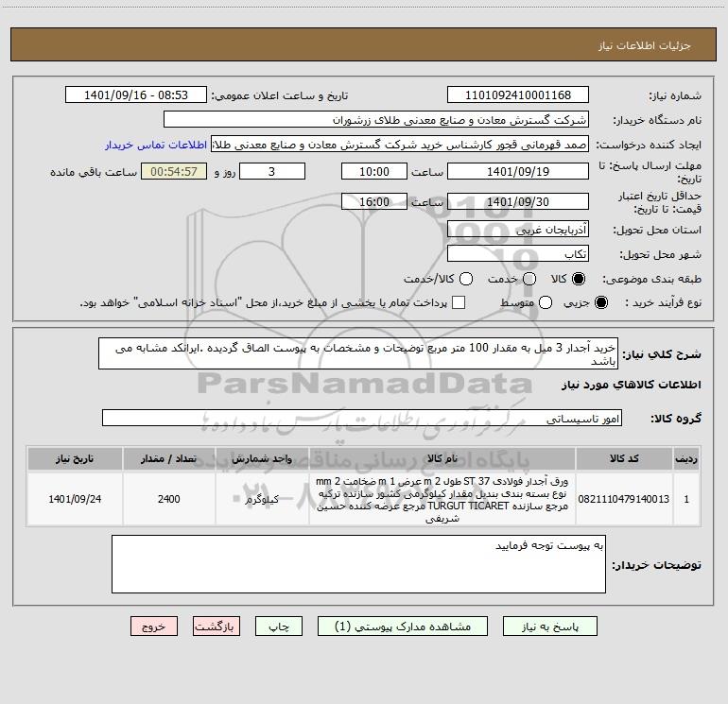The width and height of the screenshot is (728, 704).
Task: Select the خدمت radio button
Action: click(529, 279)
